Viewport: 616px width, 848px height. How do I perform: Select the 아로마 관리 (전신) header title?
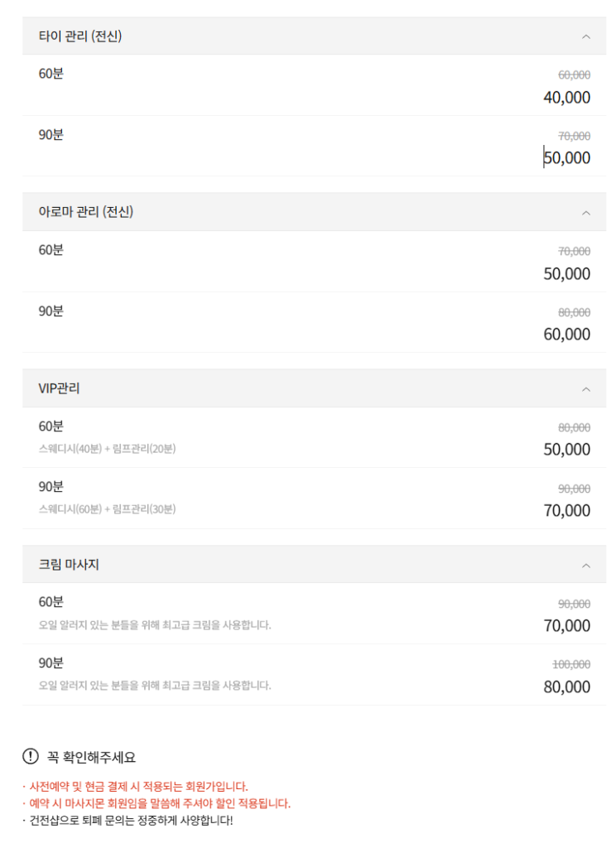86,212
